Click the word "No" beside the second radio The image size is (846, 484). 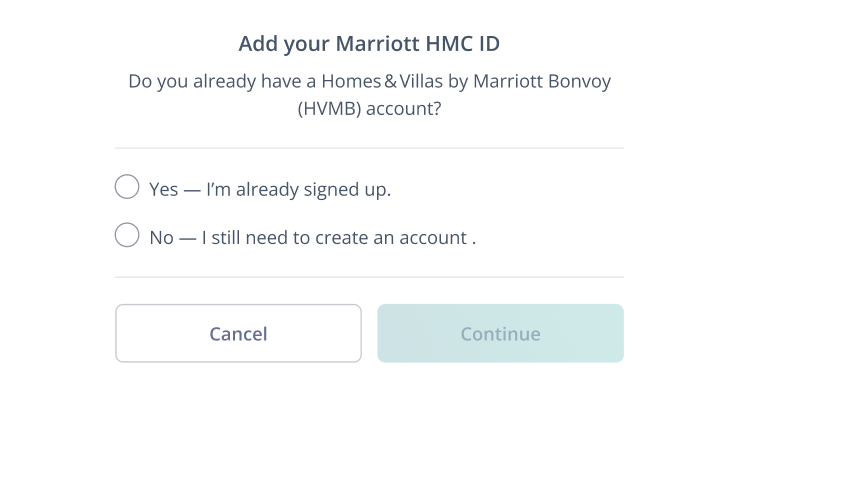pyautogui.click(x=161, y=238)
